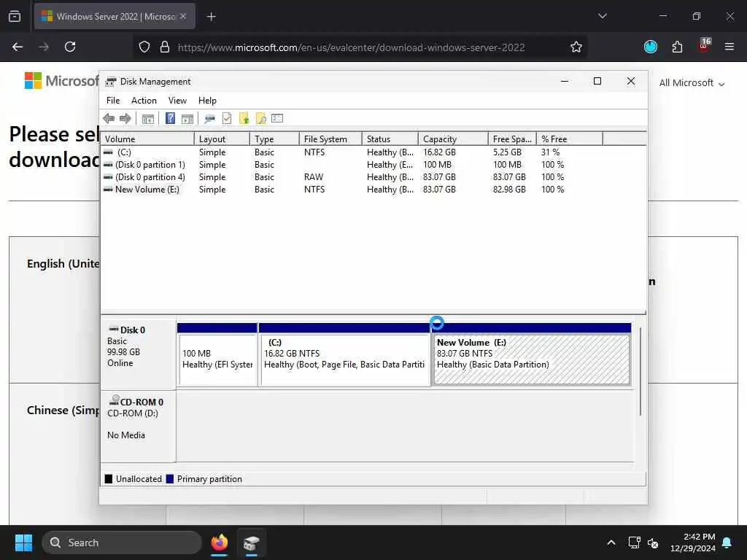Sort by the % Free column header

(x=570, y=139)
